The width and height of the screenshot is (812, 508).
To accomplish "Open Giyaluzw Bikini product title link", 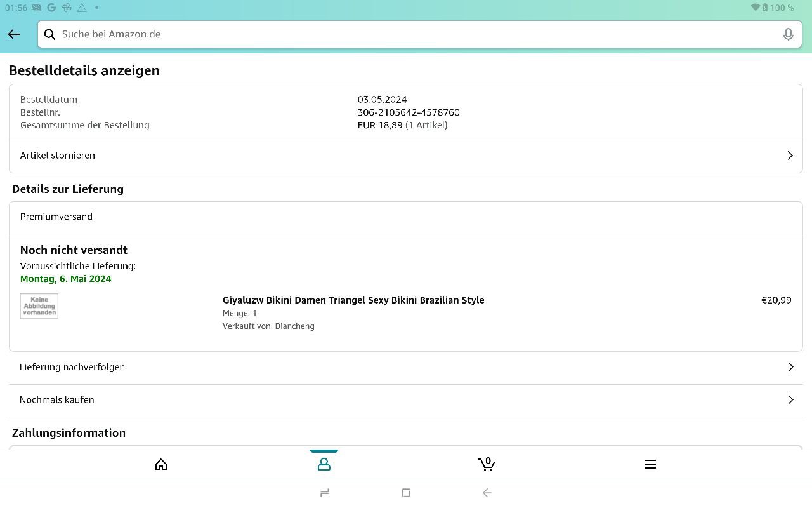I will [353, 300].
